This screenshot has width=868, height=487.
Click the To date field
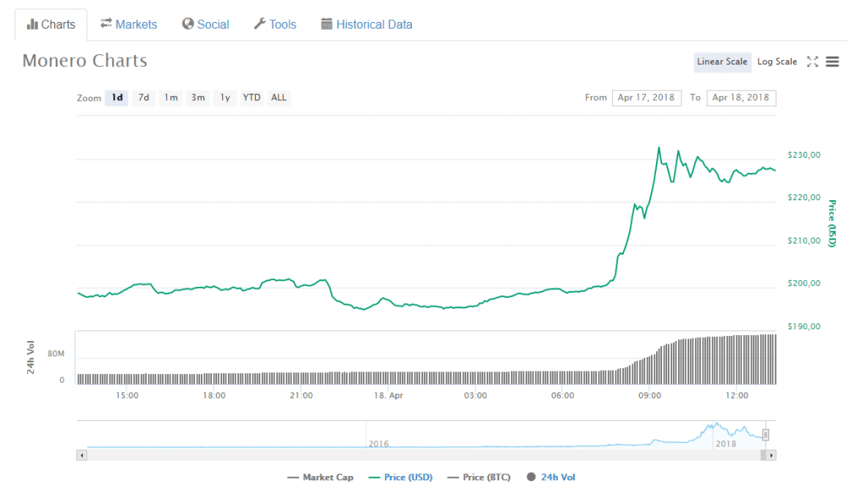tap(740, 98)
